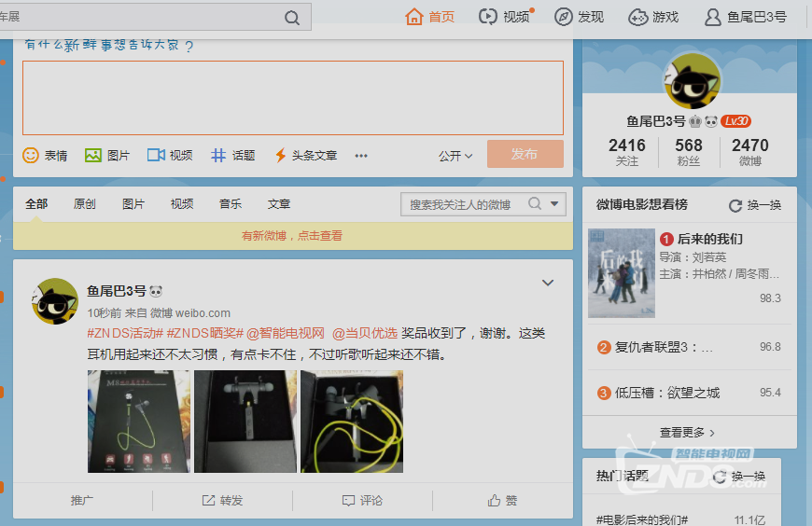Click 评论 comment button
The width and height of the screenshot is (812, 526).
[x=362, y=500]
